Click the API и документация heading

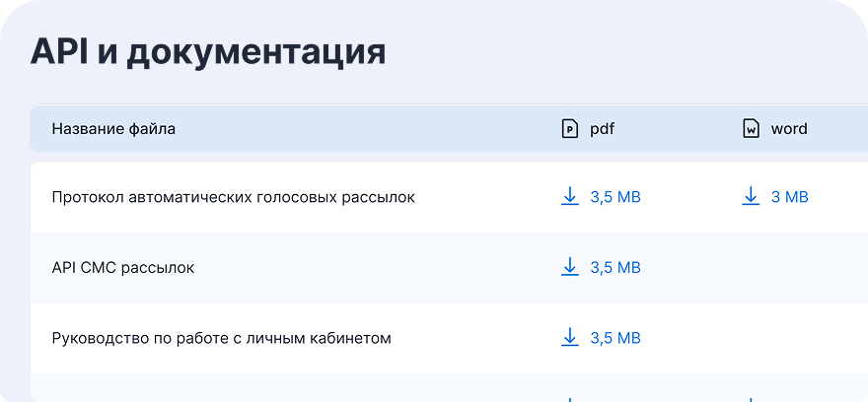pyautogui.click(x=208, y=51)
